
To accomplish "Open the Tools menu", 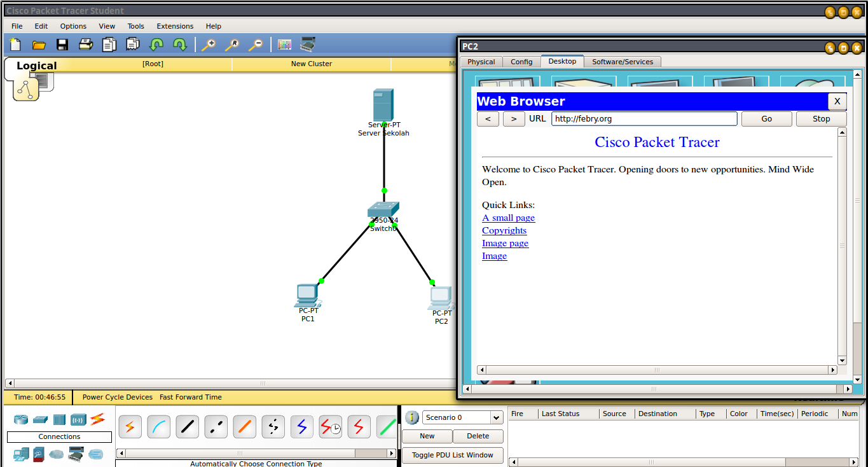I will point(136,26).
